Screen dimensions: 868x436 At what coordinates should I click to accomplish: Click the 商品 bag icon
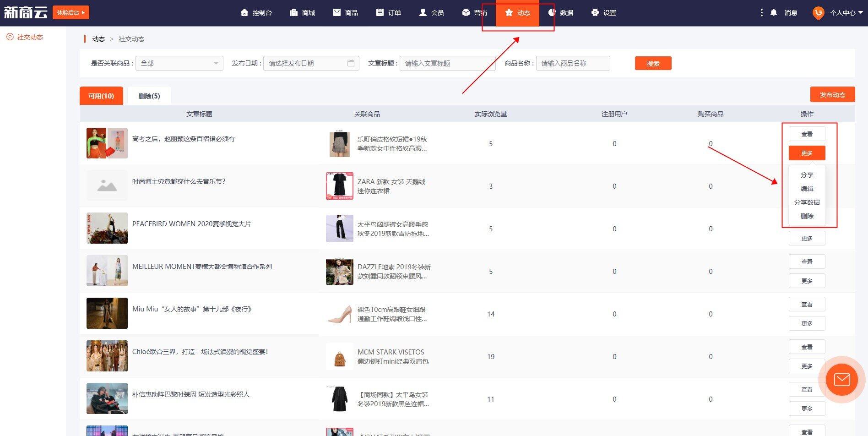pos(337,12)
